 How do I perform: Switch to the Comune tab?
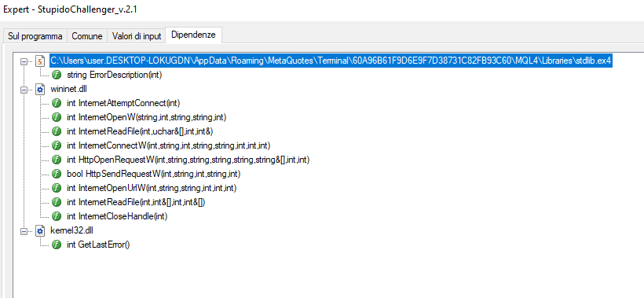[87, 35]
